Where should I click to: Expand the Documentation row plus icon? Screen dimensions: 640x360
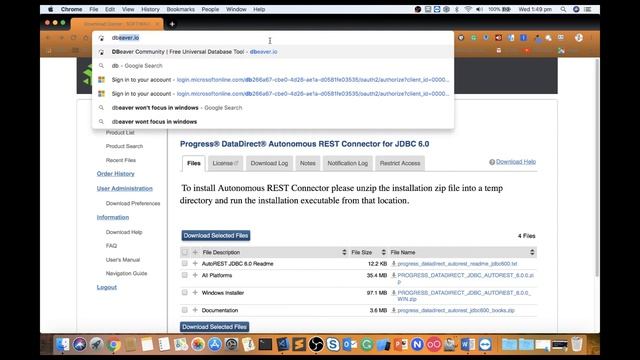195,310
